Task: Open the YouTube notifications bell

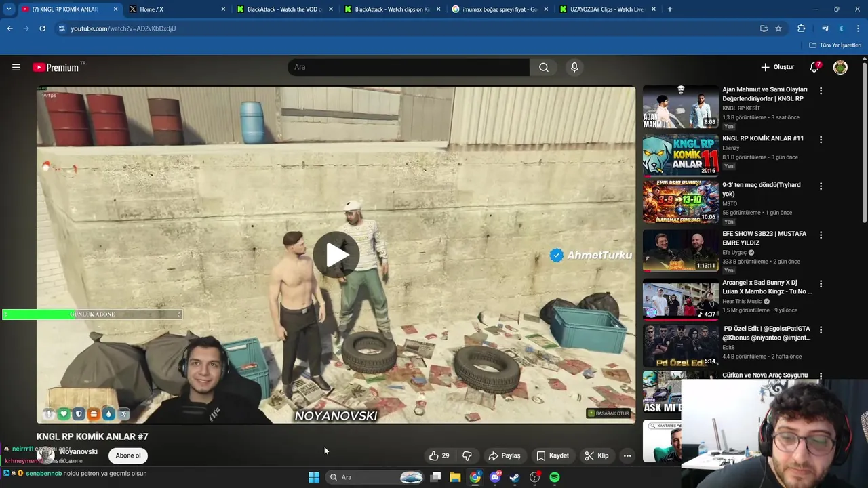Action: 814,67
